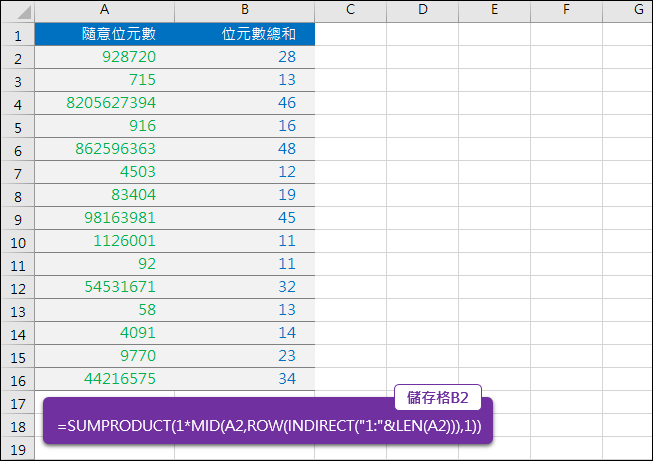Select cell containing 44216575

105,379
